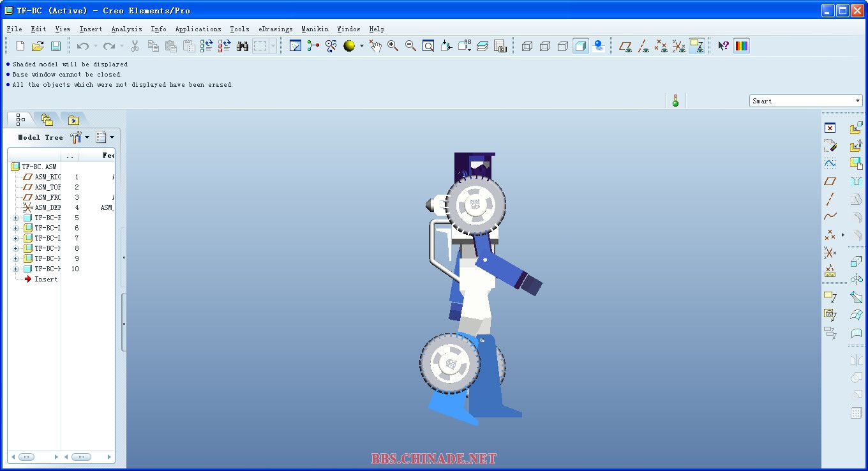Click the Add component to assembly icon
This screenshot has width=868, height=471.
click(856, 128)
